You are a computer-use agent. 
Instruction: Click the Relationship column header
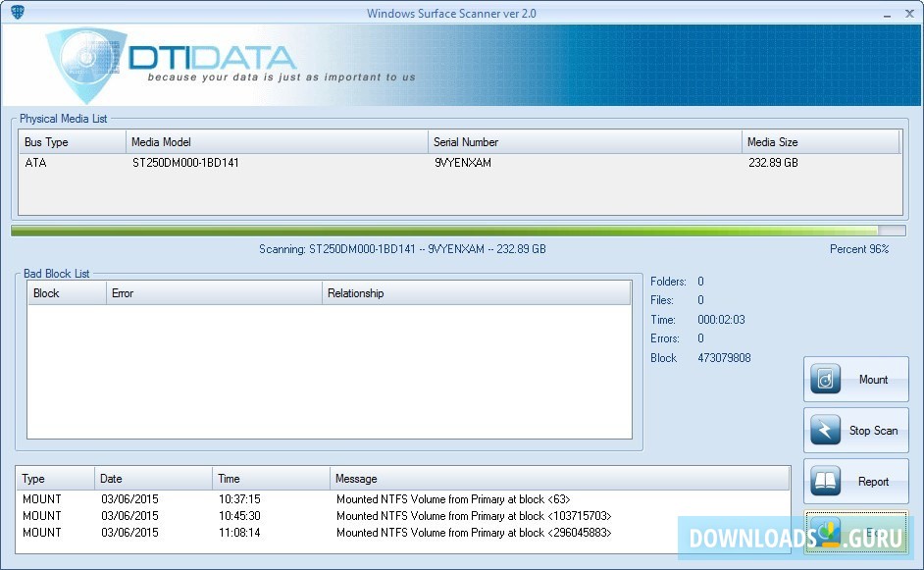tap(476, 293)
